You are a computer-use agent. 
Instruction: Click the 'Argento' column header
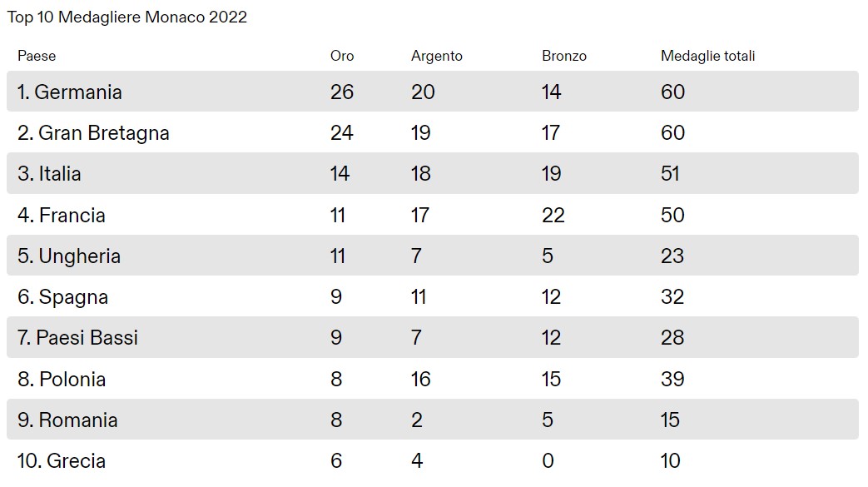point(437,56)
